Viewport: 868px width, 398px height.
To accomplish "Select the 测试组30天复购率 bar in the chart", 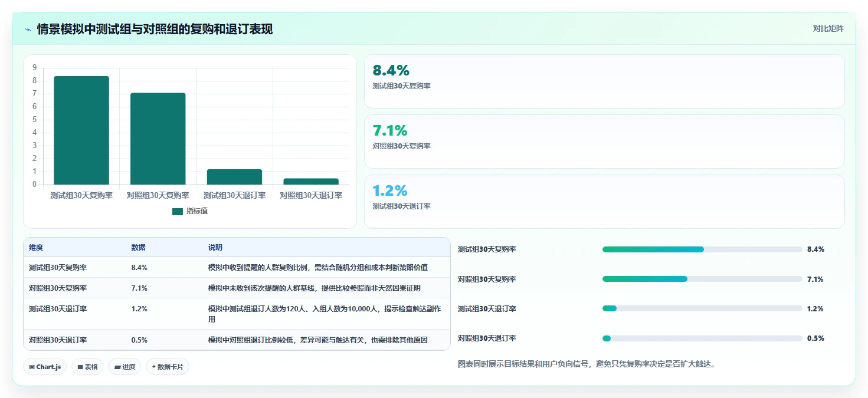I will tap(81, 130).
